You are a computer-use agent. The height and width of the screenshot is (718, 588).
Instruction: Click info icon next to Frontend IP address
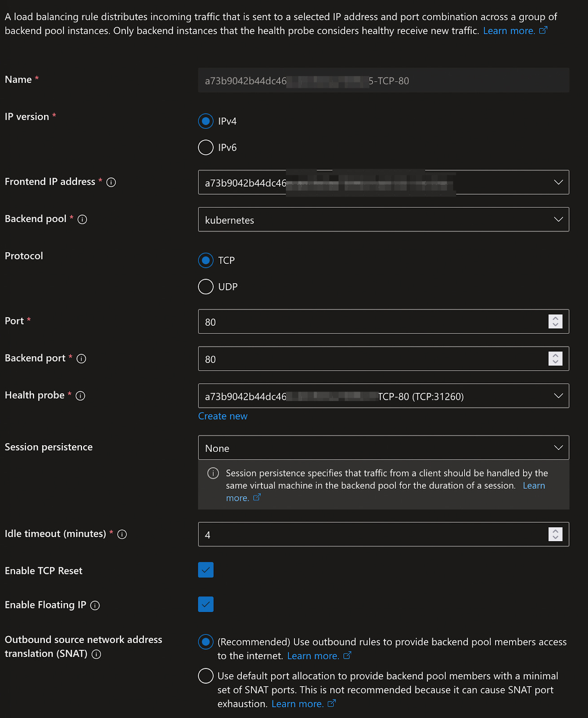(x=111, y=182)
